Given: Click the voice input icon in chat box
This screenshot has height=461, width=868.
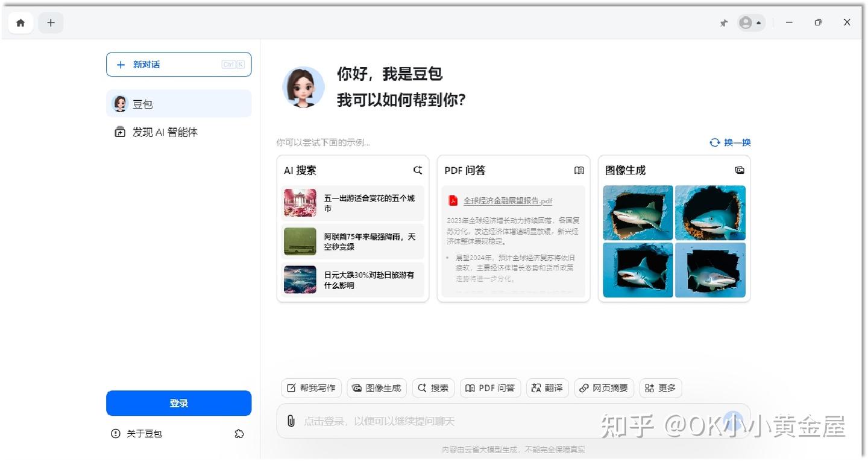Looking at the screenshot, I should click(734, 421).
